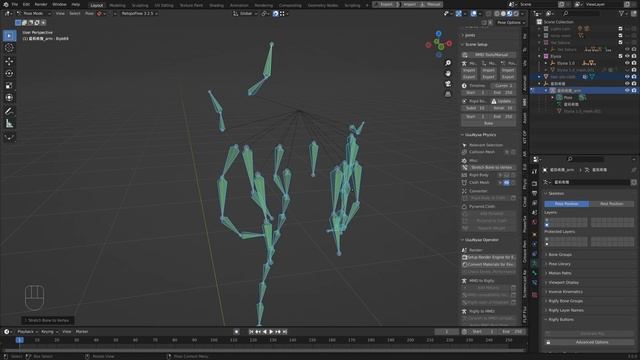The height and width of the screenshot is (360, 640).
Task: Click Setup Render Engine button
Action: click(489, 258)
